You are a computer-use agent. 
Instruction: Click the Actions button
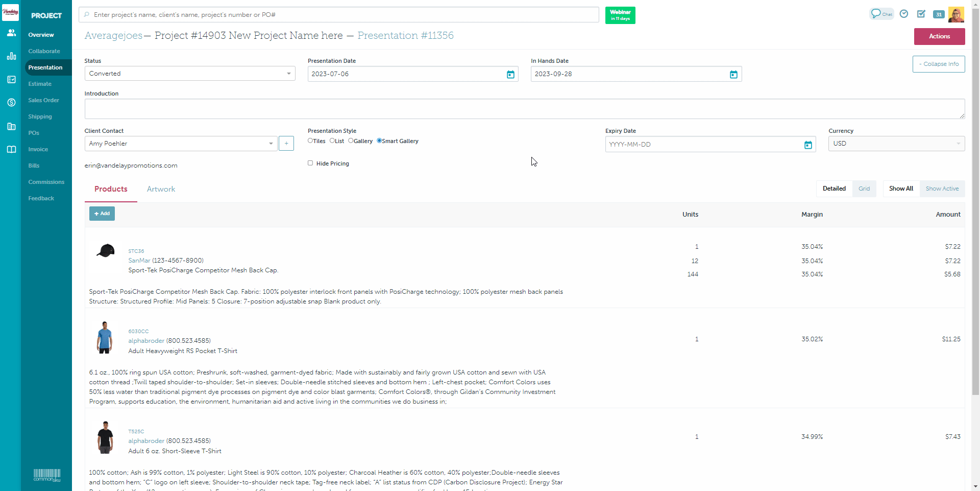[x=939, y=36]
